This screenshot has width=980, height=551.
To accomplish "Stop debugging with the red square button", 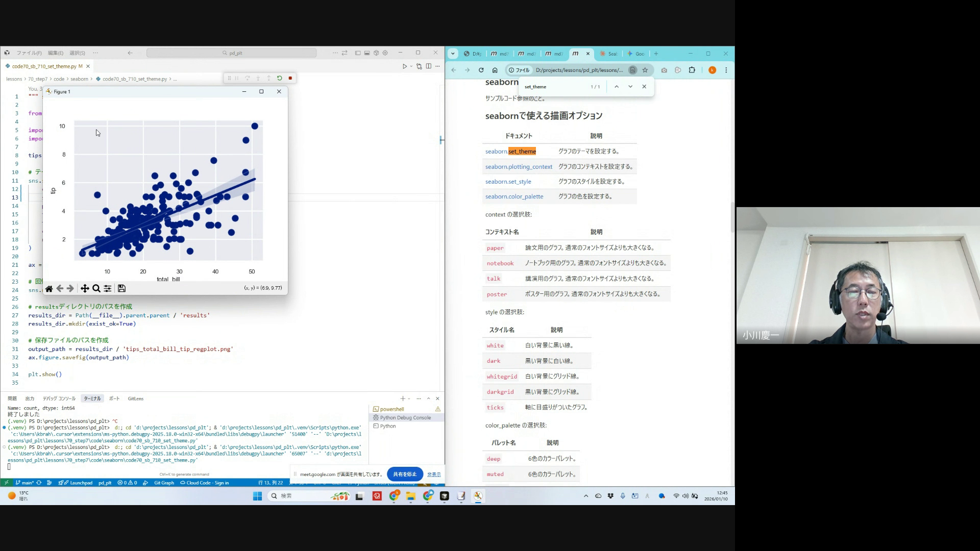I will [x=290, y=78].
